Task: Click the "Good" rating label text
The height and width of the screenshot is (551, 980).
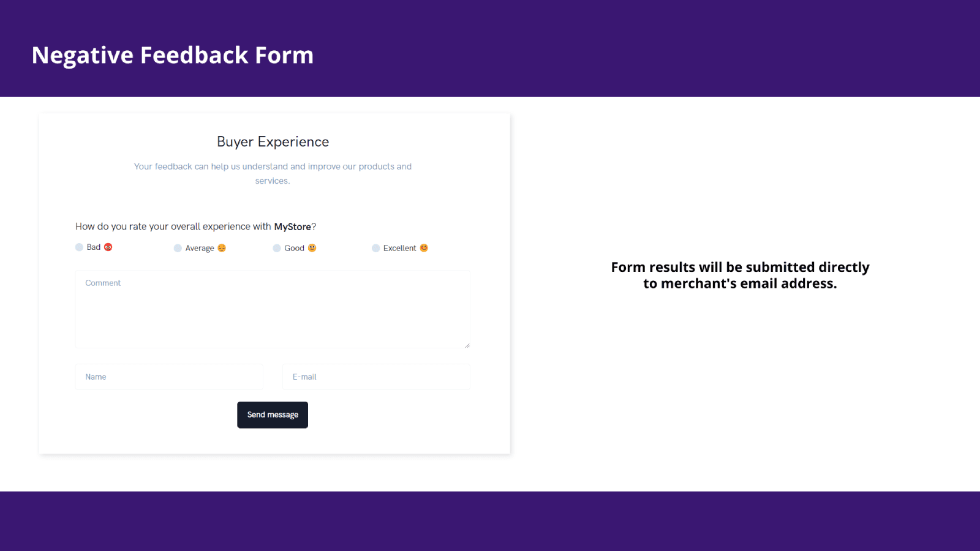Action: pos(294,249)
